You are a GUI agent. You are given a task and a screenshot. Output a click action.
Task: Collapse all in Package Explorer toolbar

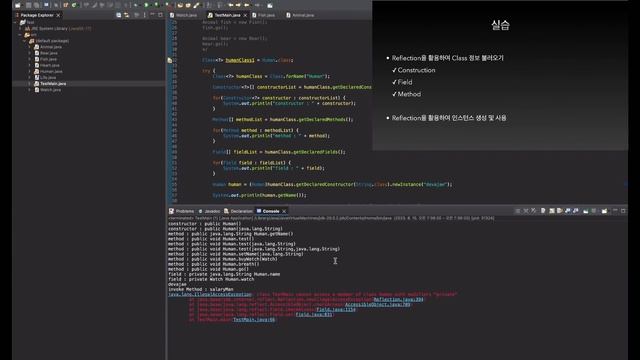coord(118,15)
